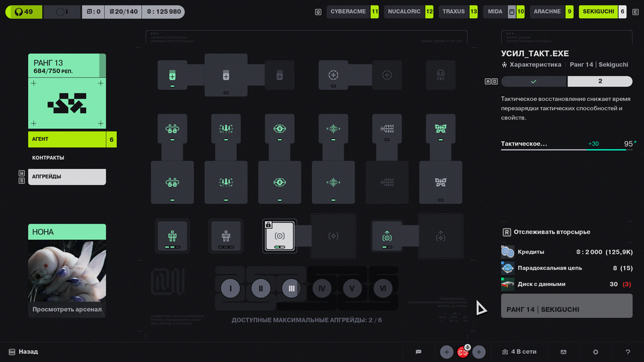This screenshot has width=644, height=362.
Task: Click the Диск с данными resource row
Action: 567,284
